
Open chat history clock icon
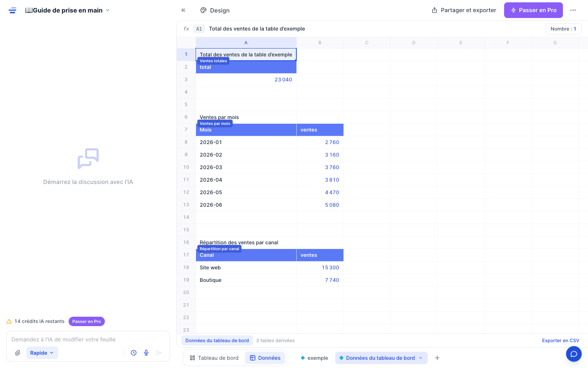[x=134, y=353]
